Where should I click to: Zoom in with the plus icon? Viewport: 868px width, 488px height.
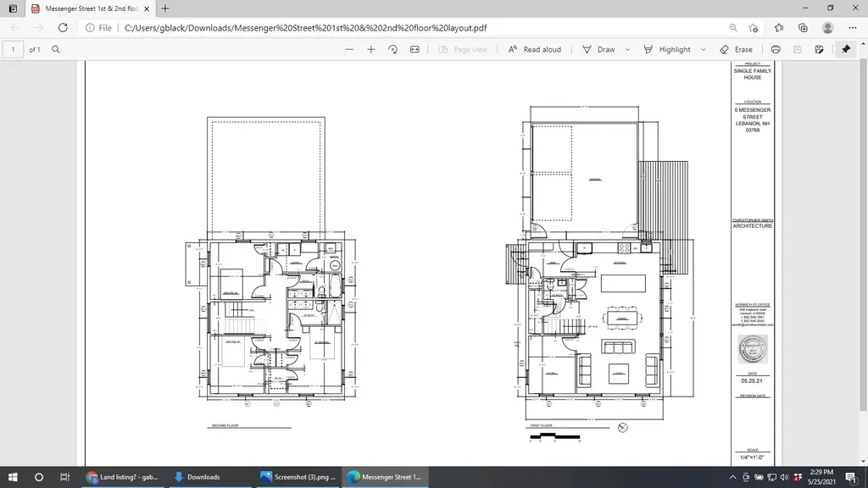pyautogui.click(x=371, y=49)
